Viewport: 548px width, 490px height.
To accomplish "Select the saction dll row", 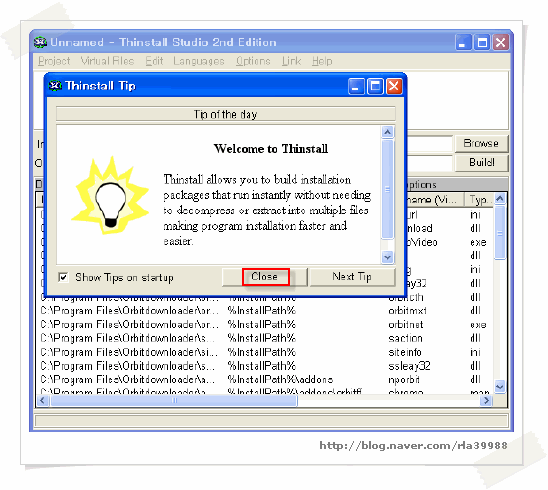I will [x=264, y=338].
